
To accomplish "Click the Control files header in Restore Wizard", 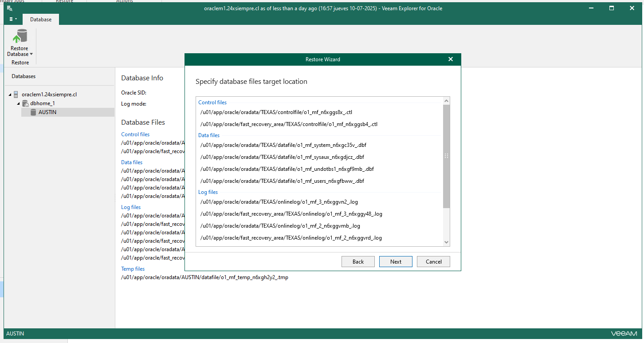I will tap(212, 103).
